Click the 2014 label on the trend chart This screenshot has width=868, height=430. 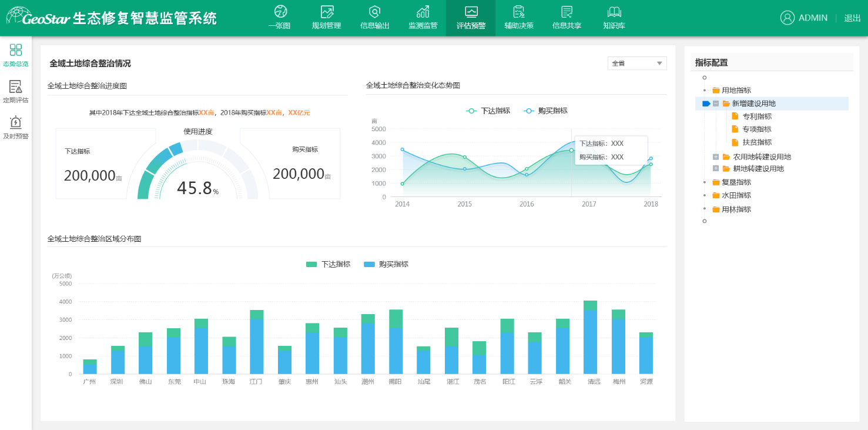[x=402, y=204]
